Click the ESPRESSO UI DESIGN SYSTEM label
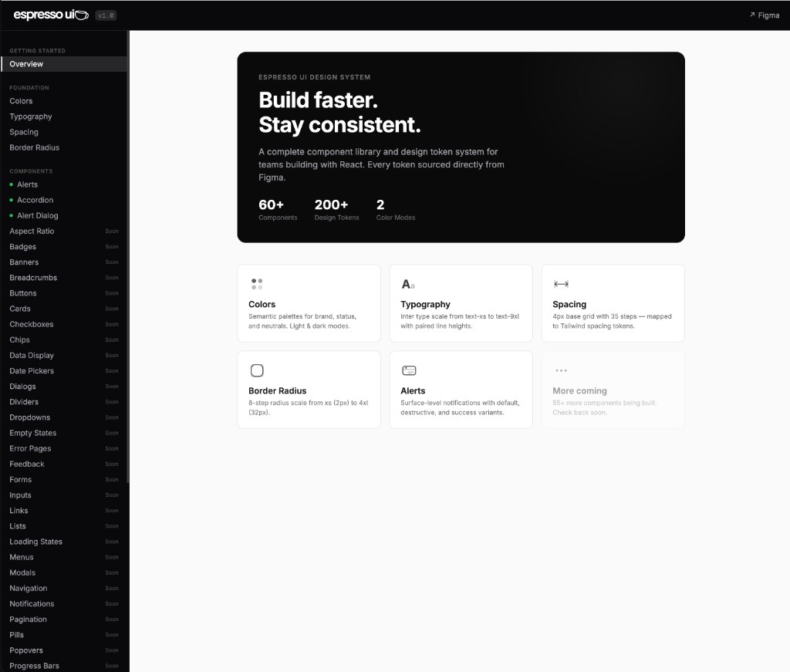Screen dimensions: 790x672 click(315, 77)
